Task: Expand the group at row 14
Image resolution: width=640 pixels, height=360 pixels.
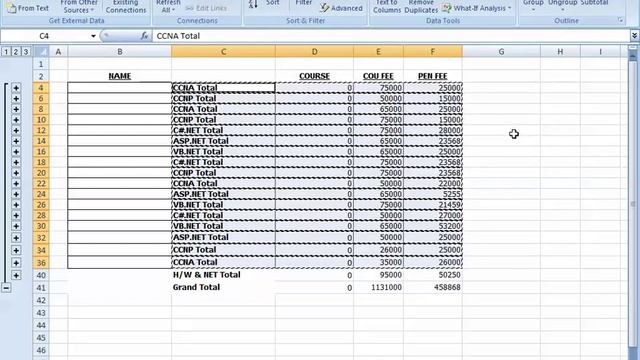Action: pos(16,141)
